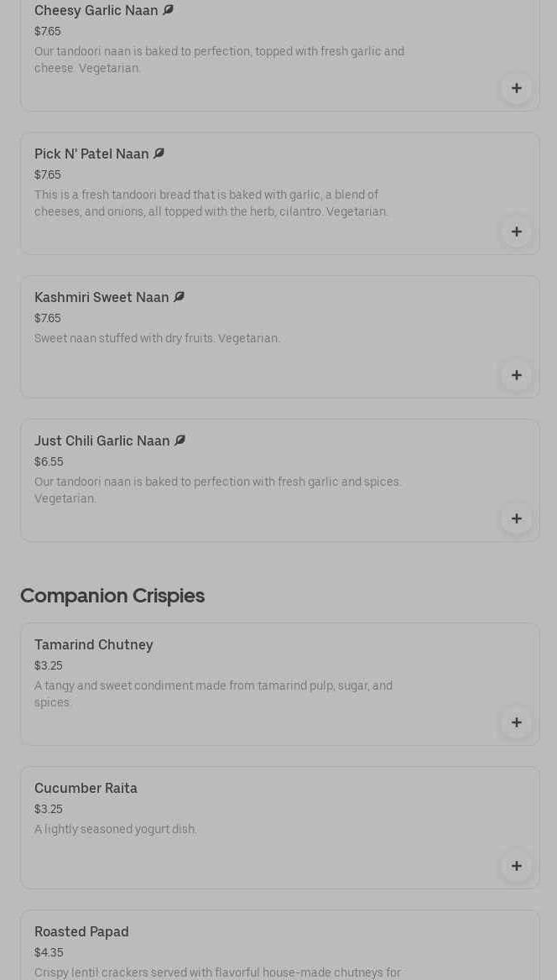This screenshot has height=980, width=557.
Task: Open Just Chili Garlic Naan details
Action: click(102, 441)
